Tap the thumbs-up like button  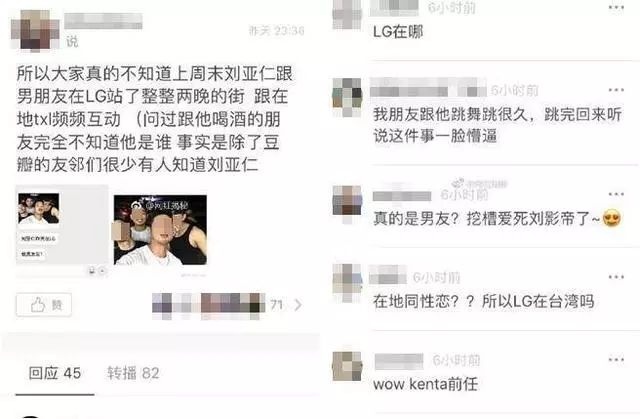(44, 304)
